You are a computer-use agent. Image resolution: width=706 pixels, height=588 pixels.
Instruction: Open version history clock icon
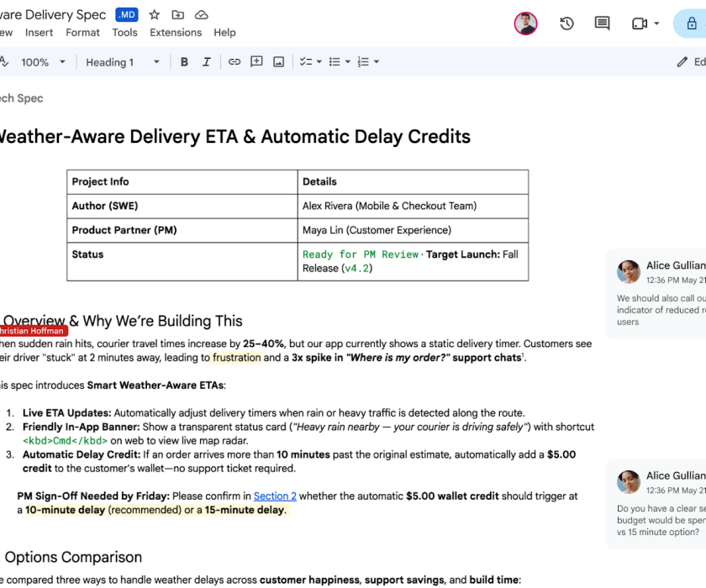pyautogui.click(x=566, y=24)
